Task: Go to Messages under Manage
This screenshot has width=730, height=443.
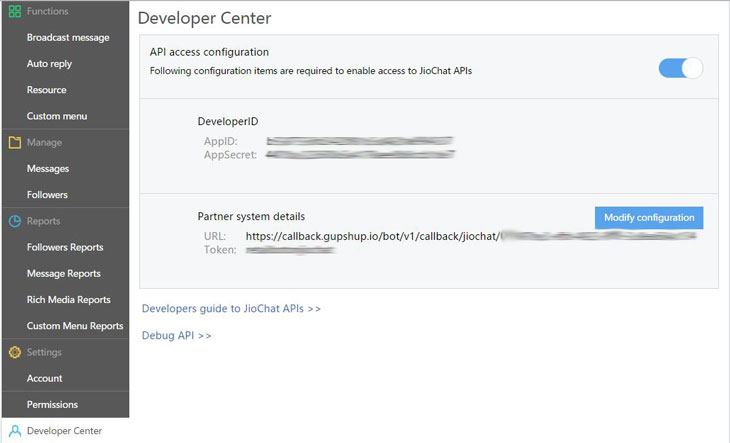Action: [x=48, y=169]
